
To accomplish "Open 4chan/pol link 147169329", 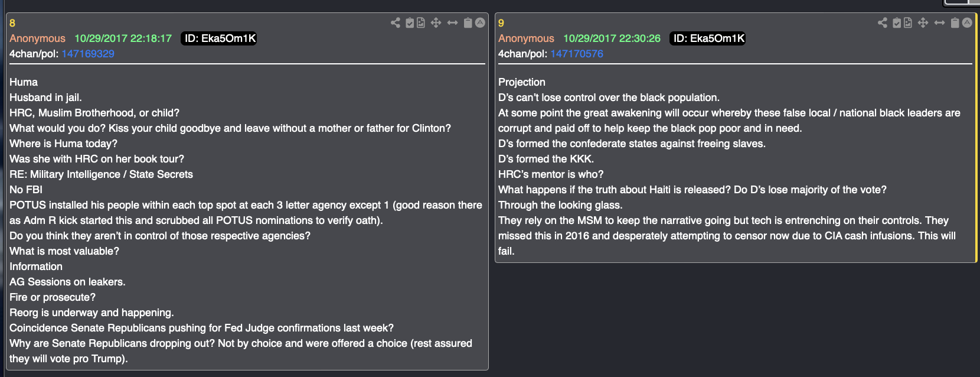I will coord(88,54).
